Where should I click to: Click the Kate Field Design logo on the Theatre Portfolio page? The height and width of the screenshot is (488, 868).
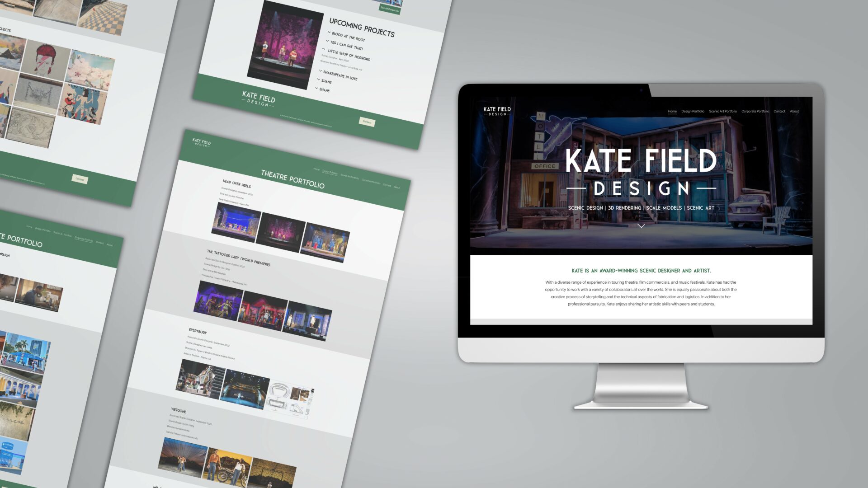(201, 142)
